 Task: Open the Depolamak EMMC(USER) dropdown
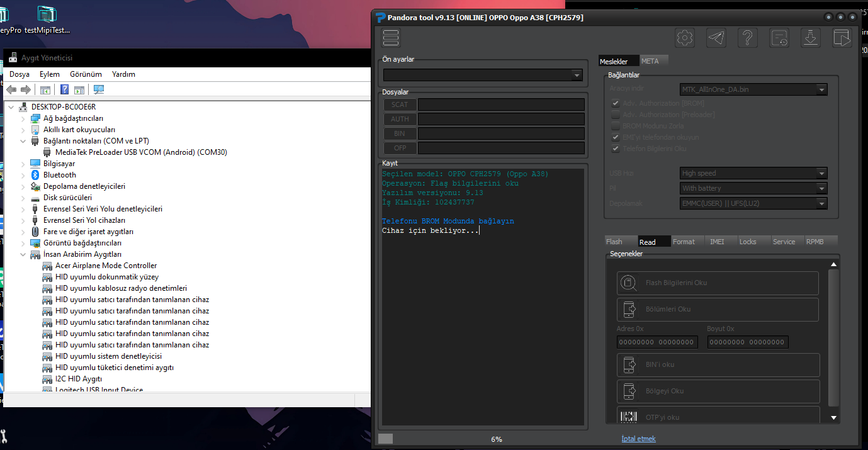[x=754, y=203]
